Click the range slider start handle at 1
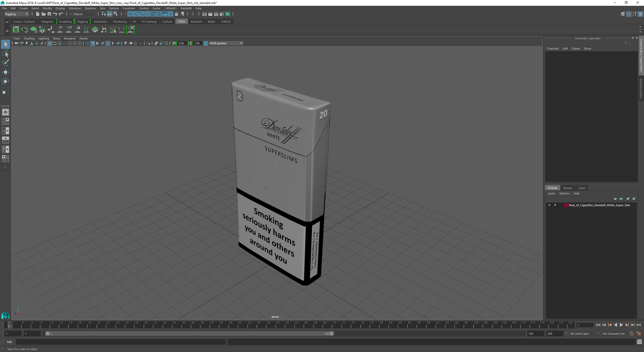 point(47,334)
